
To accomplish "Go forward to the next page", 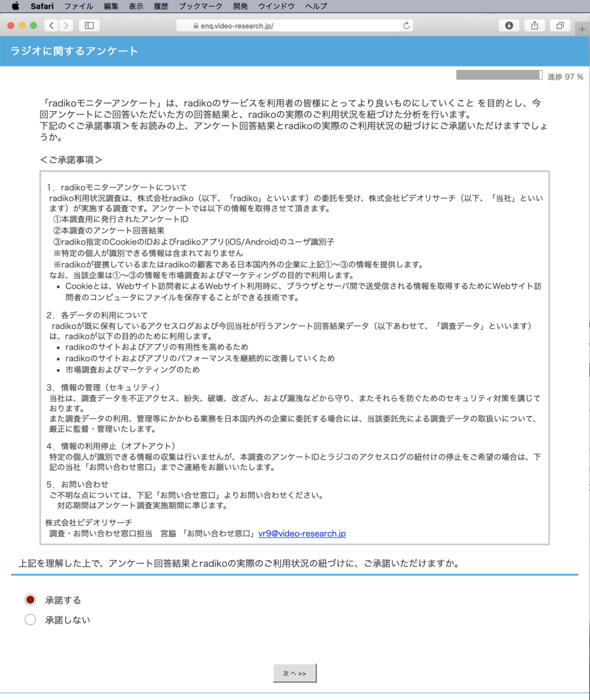I will [x=66, y=26].
